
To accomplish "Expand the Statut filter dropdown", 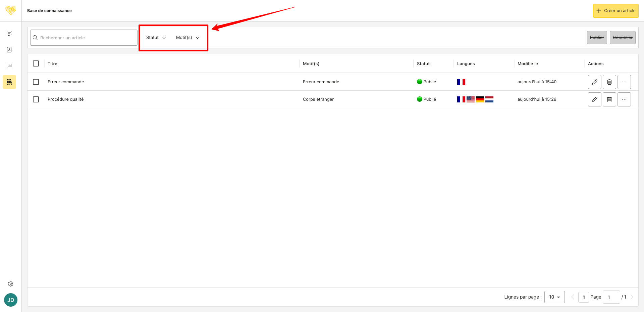I will point(156,38).
